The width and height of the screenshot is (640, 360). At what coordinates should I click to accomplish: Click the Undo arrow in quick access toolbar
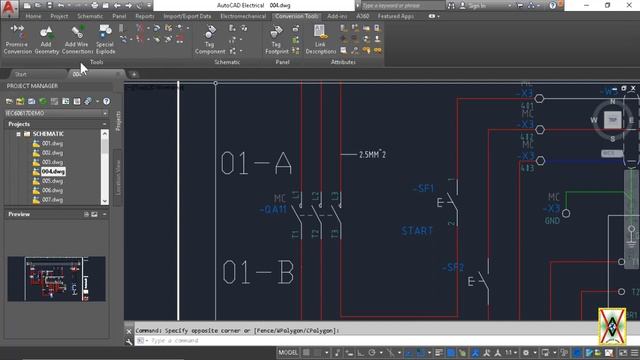coord(61,6)
